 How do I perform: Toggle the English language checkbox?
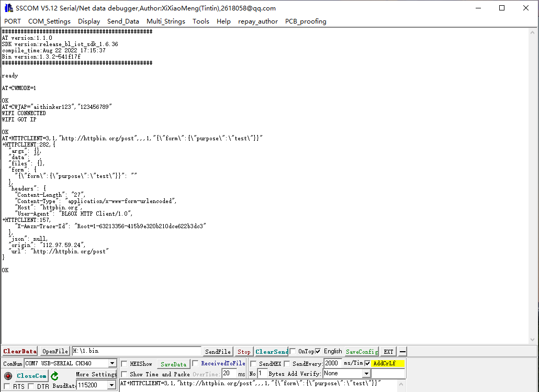[x=318, y=351]
